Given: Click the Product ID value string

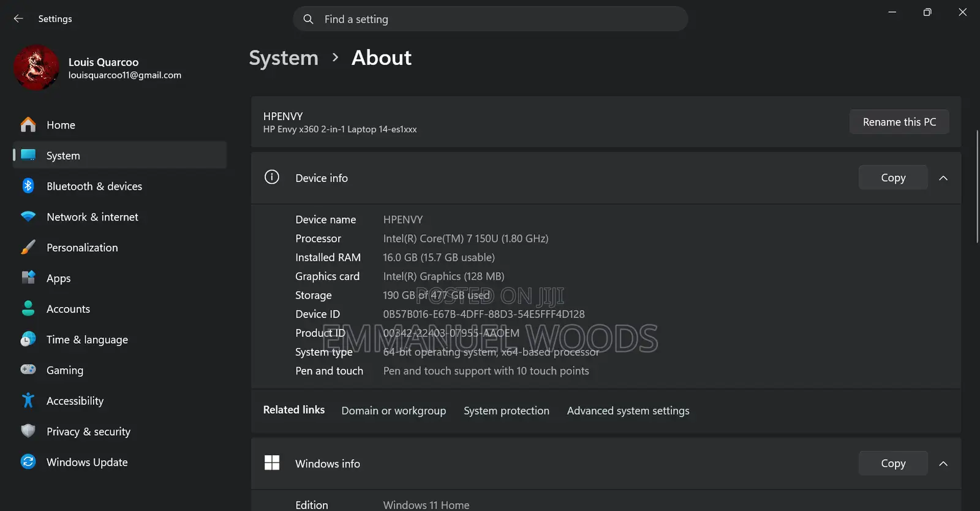Looking at the screenshot, I should click(x=451, y=333).
